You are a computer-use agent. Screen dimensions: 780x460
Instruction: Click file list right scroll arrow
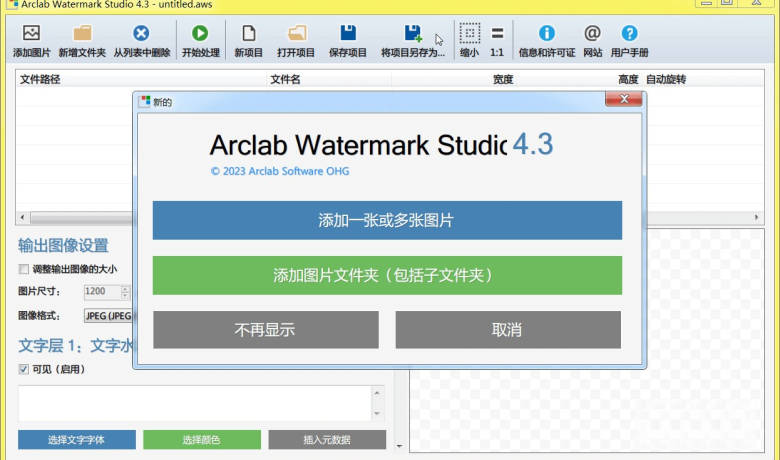point(757,217)
